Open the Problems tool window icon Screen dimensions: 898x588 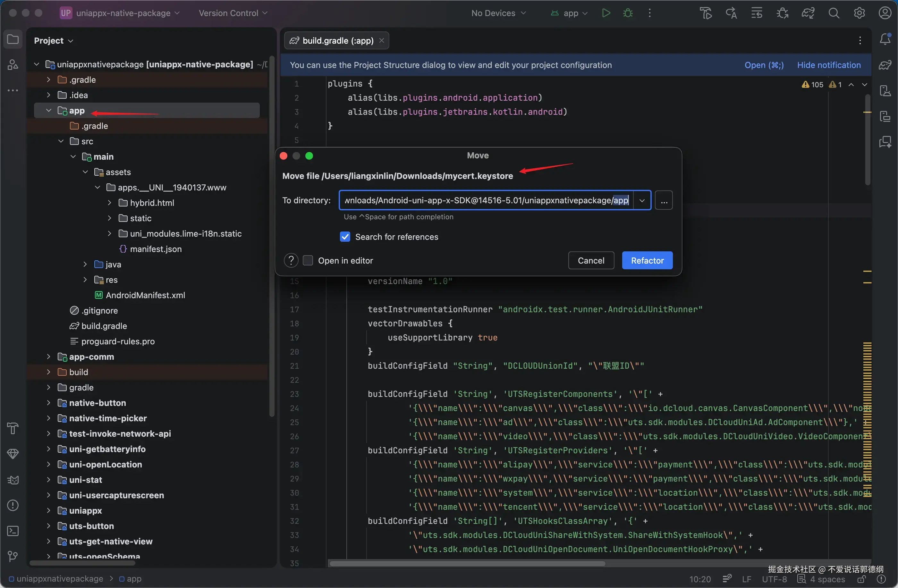coord(13,505)
